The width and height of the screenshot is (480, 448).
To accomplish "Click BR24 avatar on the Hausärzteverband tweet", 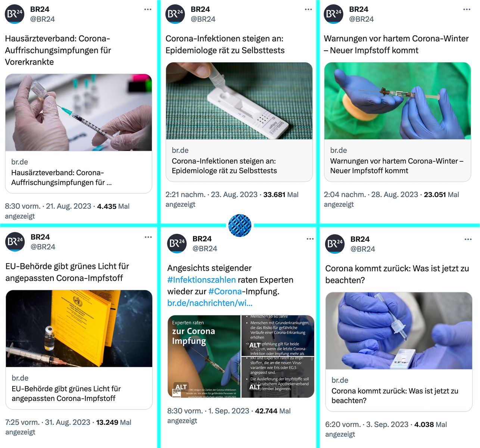I will pyautogui.click(x=15, y=14).
